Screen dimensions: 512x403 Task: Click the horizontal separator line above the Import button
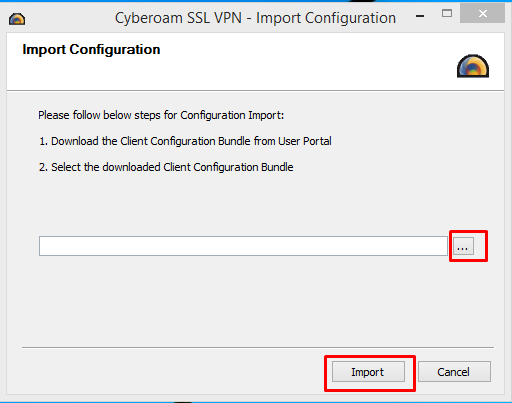click(x=258, y=347)
